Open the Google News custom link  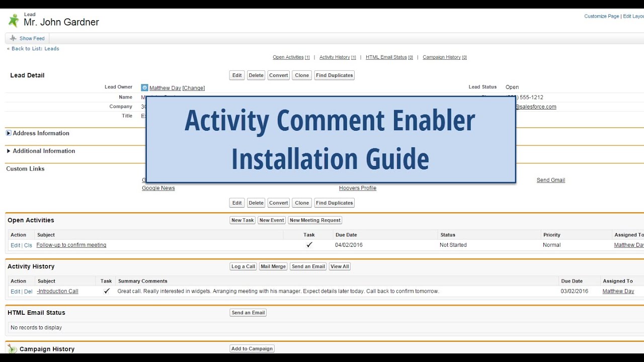[x=158, y=188]
